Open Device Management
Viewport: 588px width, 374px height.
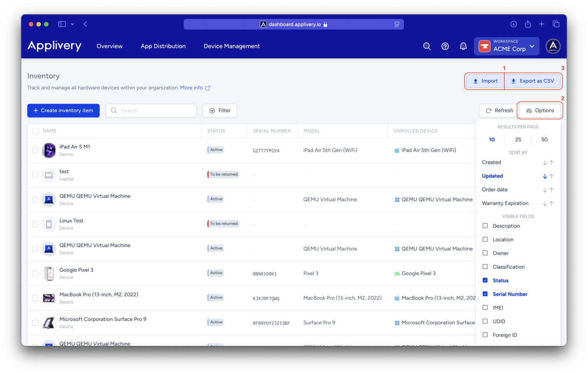pos(232,46)
